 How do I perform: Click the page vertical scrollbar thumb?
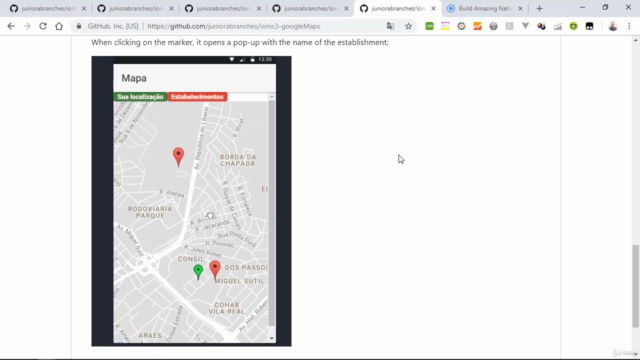[636, 286]
